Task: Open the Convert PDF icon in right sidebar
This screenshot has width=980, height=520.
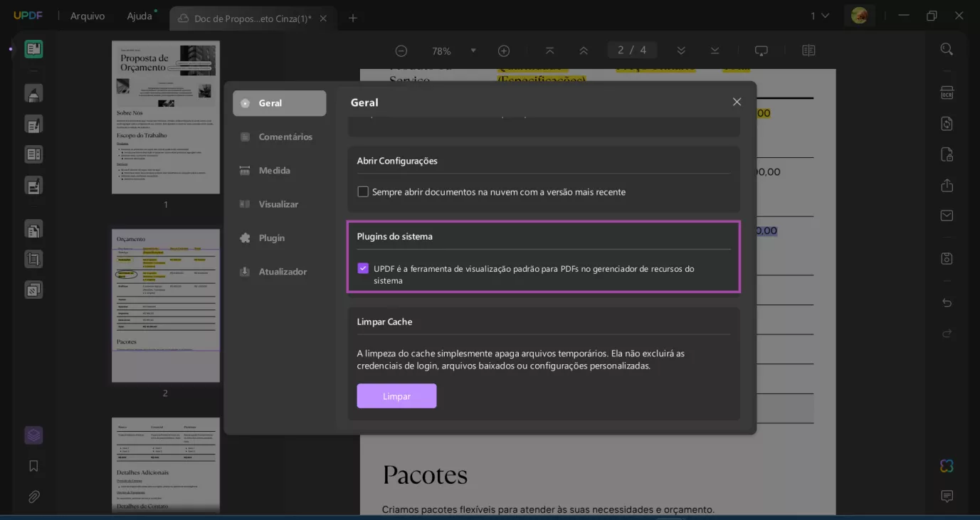Action: tap(947, 124)
